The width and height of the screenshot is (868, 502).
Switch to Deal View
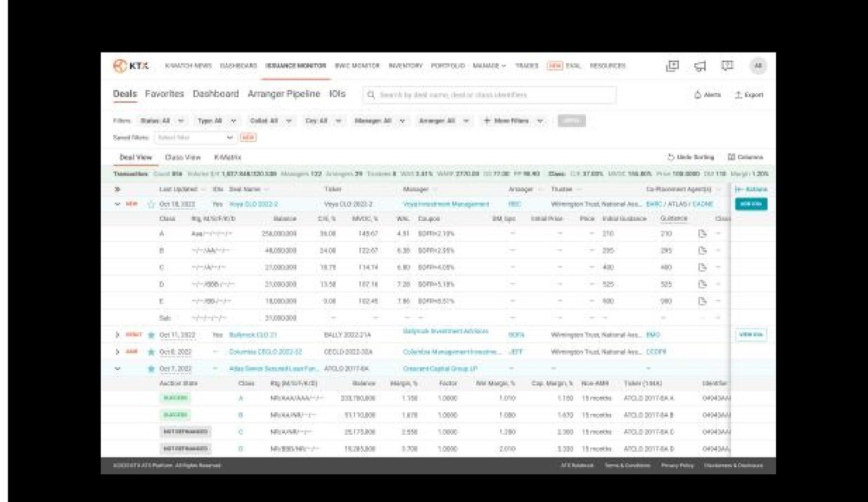click(x=136, y=157)
